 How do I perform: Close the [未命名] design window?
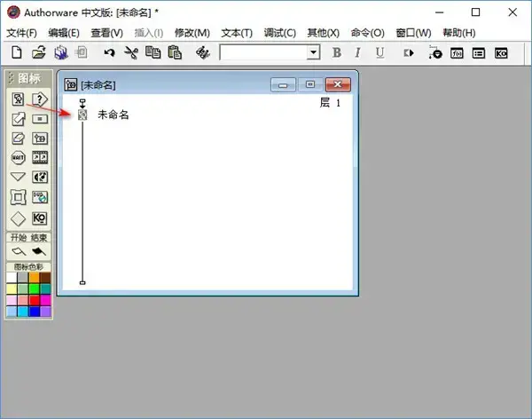(338, 84)
